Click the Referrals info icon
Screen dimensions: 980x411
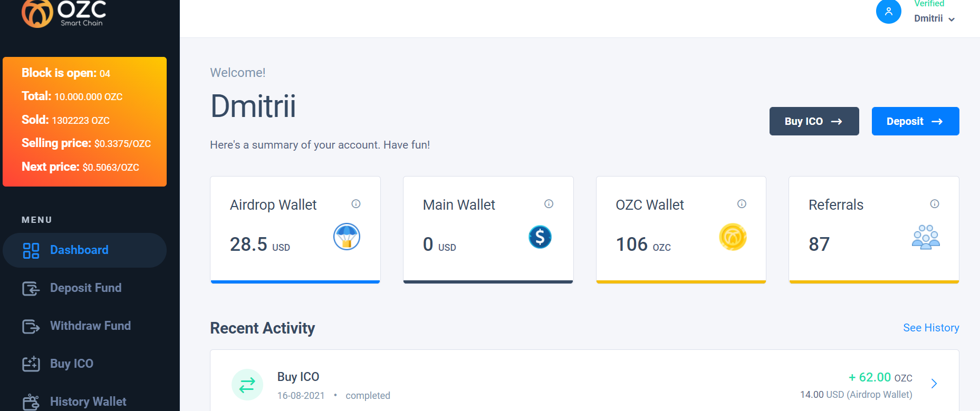935,204
